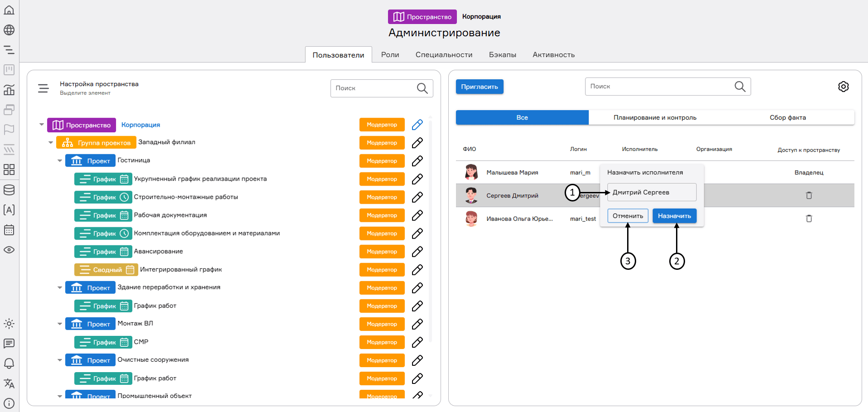Click the gear settings icon in the users panel

[x=843, y=86]
